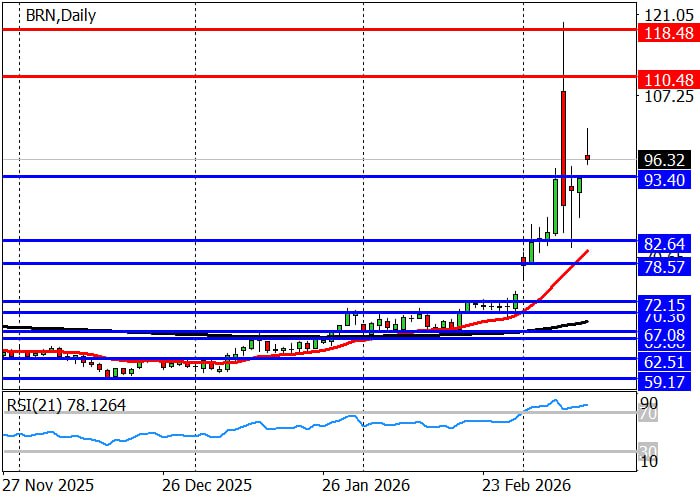Click the 27 Nov 2025 date label
700x500 pixels.
[49, 484]
